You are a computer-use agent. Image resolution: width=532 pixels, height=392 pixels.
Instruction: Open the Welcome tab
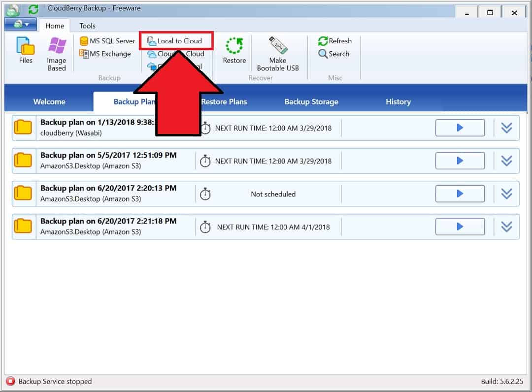[49, 102]
